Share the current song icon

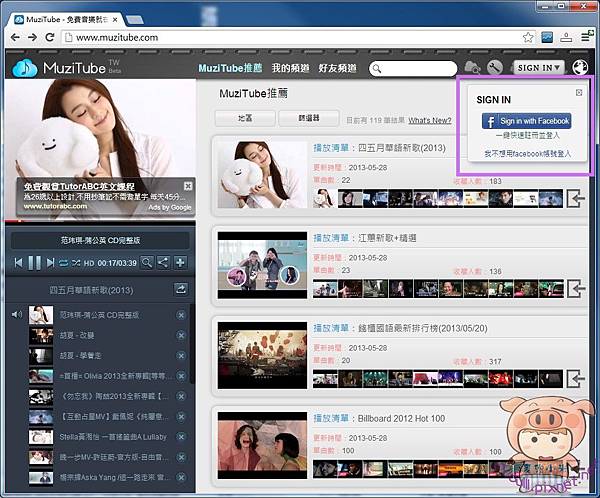163,263
